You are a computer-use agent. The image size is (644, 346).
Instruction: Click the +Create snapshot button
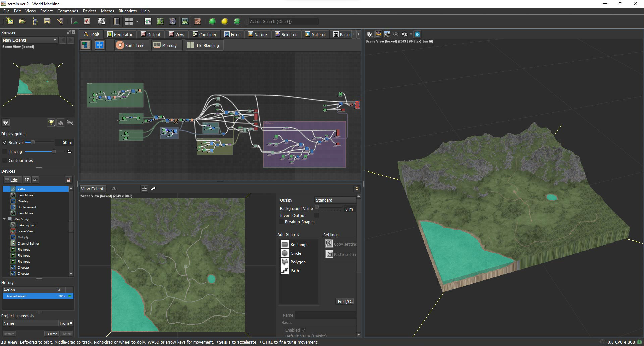[x=51, y=333]
